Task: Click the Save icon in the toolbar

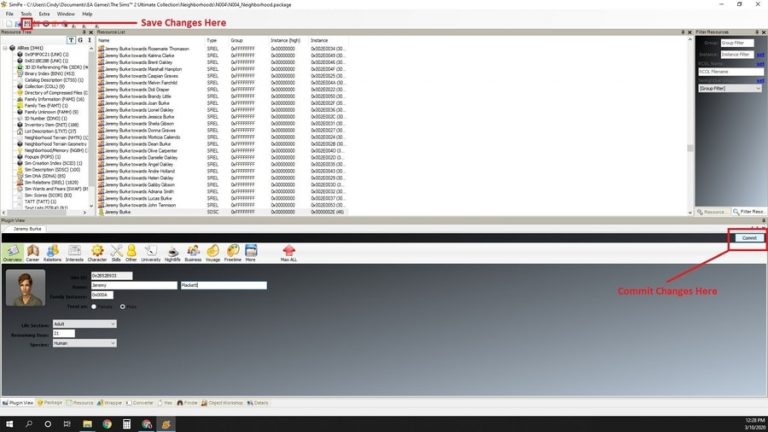Action: click(x=26, y=23)
